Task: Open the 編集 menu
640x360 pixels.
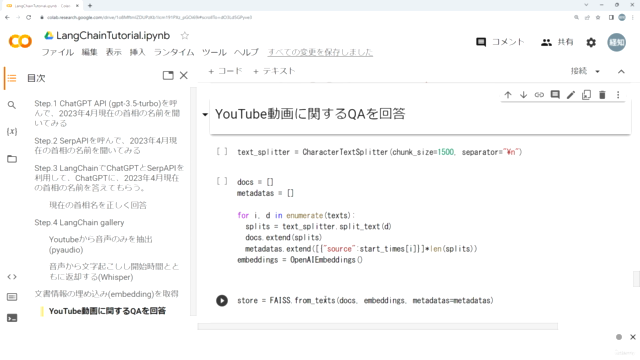Action: tap(89, 52)
